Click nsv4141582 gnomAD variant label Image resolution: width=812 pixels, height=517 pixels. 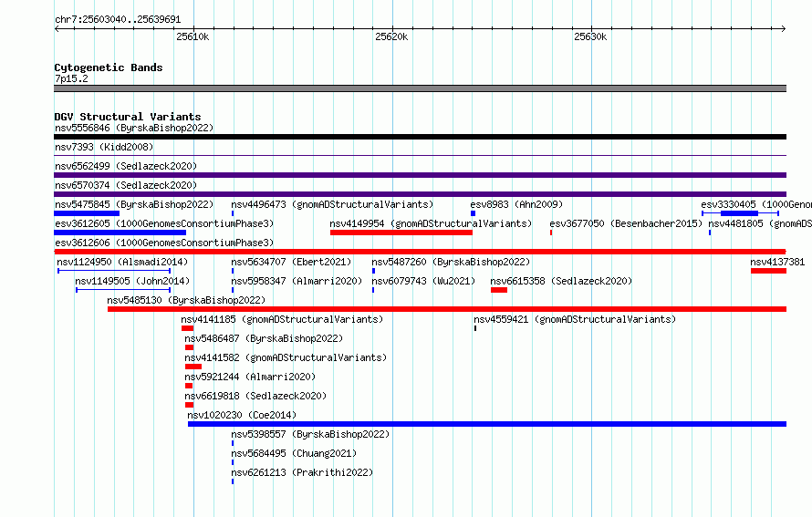[x=286, y=357]
